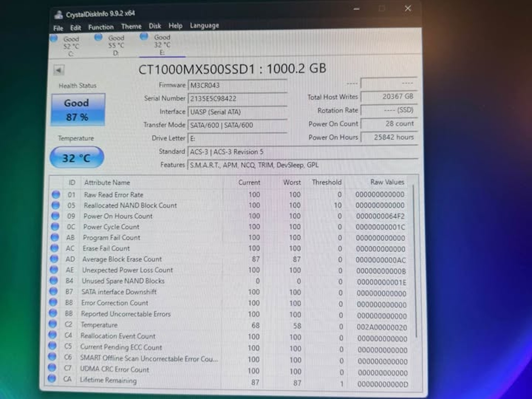Open the Help menu
Viewport: 532px width, 399px height.
pyautogui.click(x=175, y=26)
